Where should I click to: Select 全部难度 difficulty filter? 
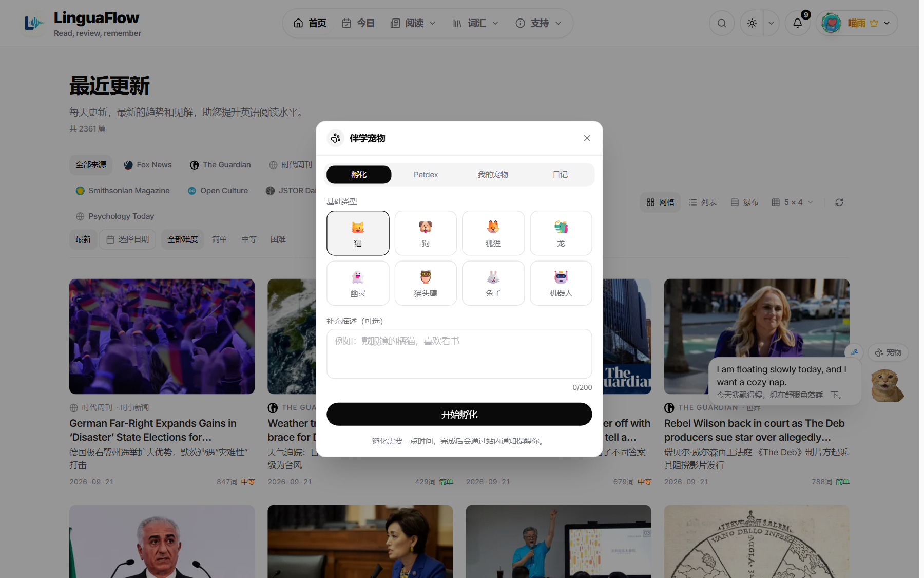pyautogui.click(x=183, y=239)
